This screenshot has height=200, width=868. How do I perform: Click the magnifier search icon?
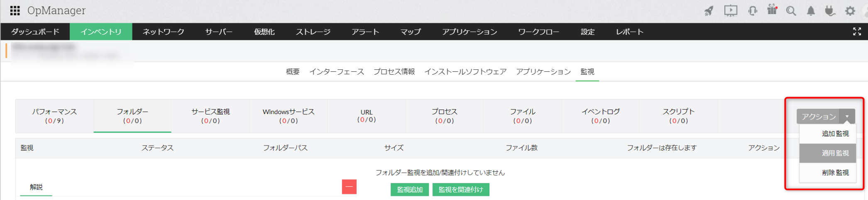pyautogui.click(x=791, y=11)
